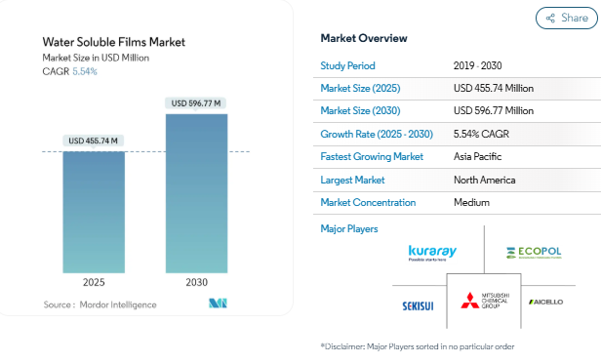
Task: Click the Study Period row label
Action: coord(347,65)
